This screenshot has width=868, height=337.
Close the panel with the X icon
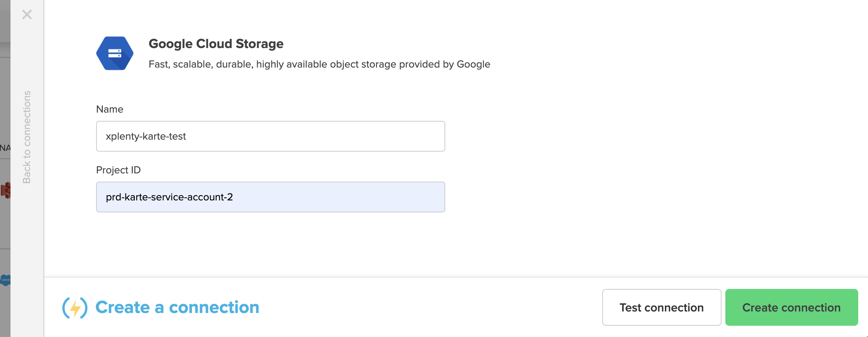(x=27, y=15)
